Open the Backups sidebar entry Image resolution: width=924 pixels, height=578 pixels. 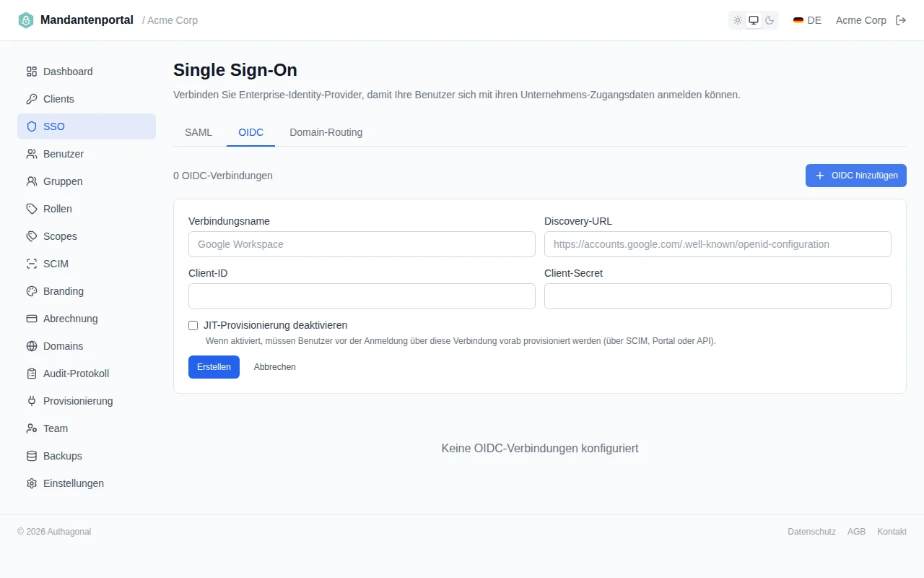(87, 456)
